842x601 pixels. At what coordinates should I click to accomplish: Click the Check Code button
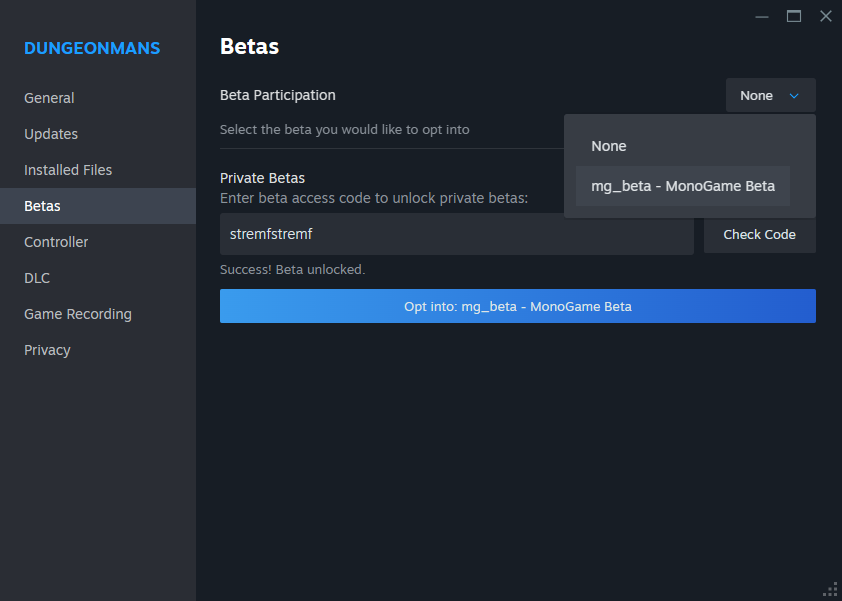759,234
